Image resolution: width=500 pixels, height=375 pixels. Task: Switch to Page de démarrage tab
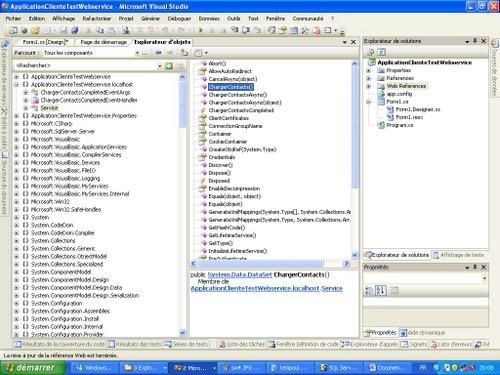point(103,42)
